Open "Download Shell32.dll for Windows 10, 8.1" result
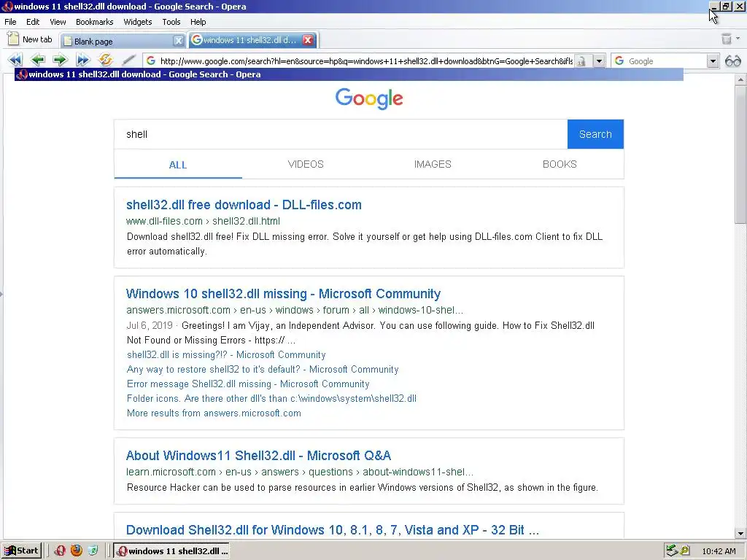 pyautogui.click(x=333, y=530)
